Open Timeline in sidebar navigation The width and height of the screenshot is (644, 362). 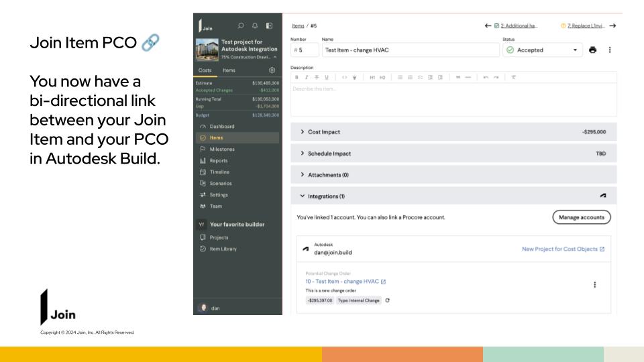[237, 172]
